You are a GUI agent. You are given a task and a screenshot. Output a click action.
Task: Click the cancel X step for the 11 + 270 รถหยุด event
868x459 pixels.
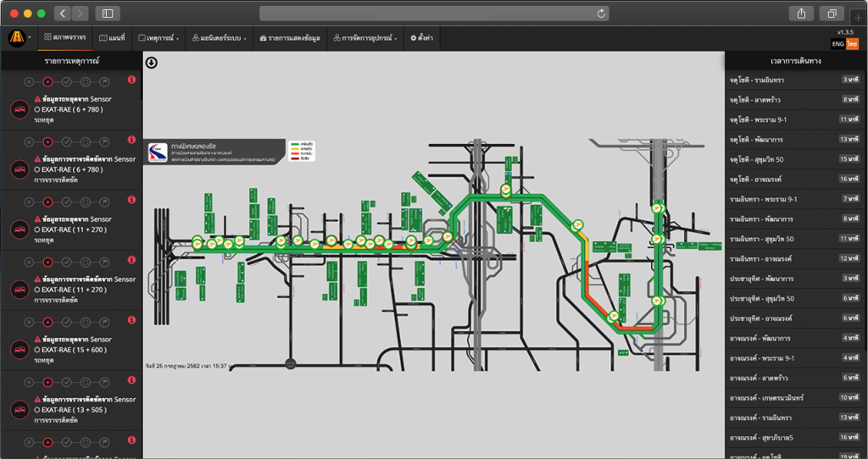[30, 202]
